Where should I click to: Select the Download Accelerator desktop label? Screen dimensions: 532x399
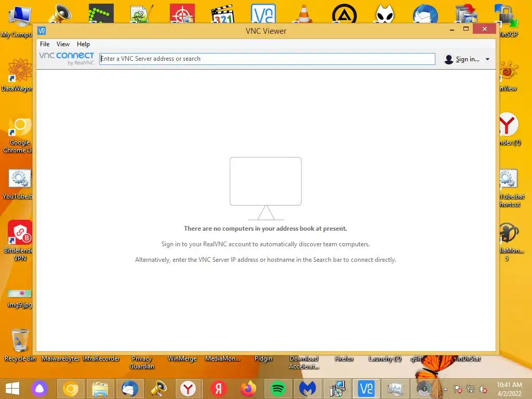(x=304, y=362)
